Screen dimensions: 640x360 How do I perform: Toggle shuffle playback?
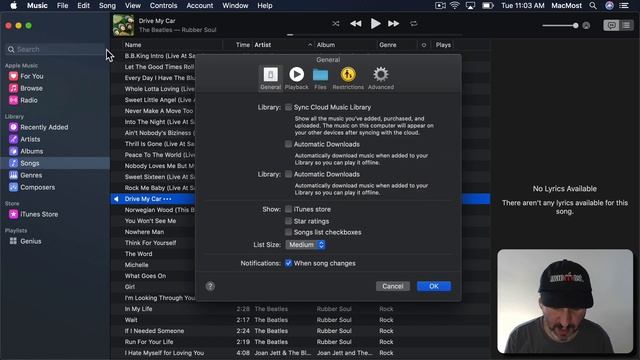click(x=336, y=24)
